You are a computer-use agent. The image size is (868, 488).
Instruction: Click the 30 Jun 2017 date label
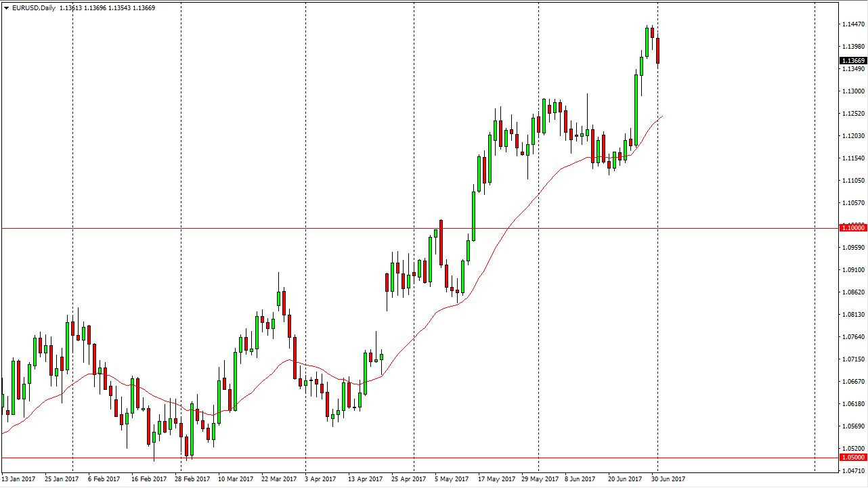[668, 479]
